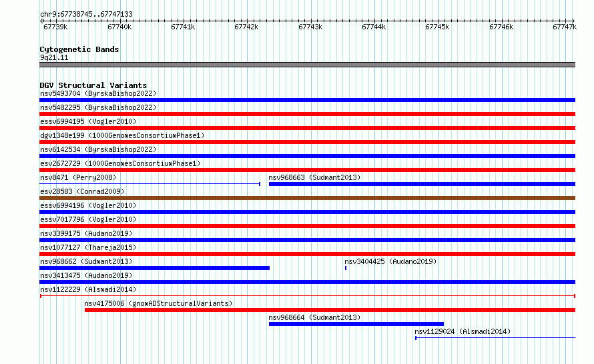The image size is (594, 364).
Task: Open the nsv1129024 (Alsmadi2014) label
Action: (463, 331)
